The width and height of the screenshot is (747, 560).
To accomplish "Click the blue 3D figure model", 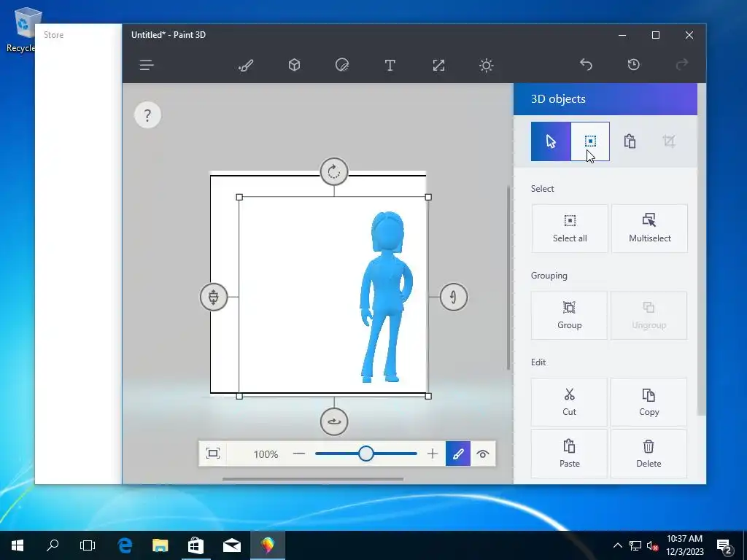I will point(386,297).
